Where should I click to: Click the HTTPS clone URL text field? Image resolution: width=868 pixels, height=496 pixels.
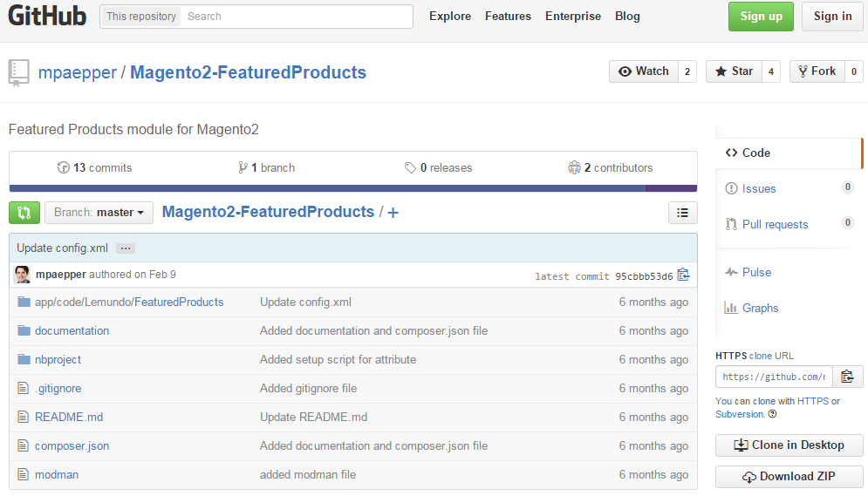click(x=774, y=377)
